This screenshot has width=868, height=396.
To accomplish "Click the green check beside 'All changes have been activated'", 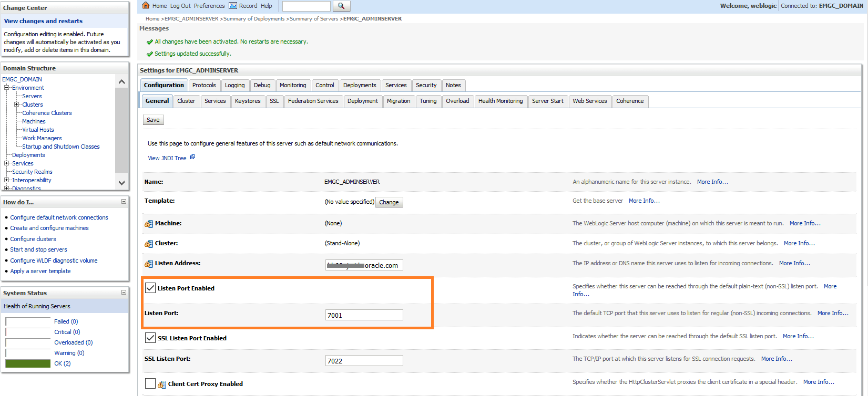I will 150,42.
